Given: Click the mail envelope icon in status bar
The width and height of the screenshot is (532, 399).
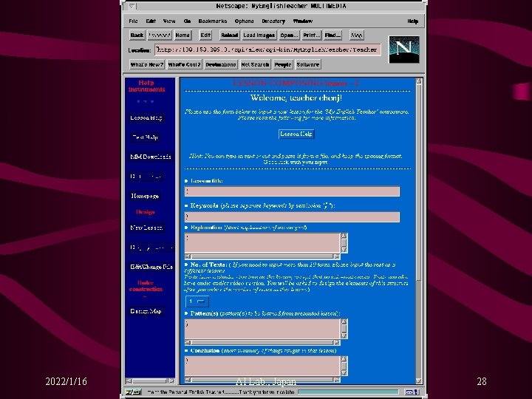Looking at the screenshot, I should [x=412, y=392].
